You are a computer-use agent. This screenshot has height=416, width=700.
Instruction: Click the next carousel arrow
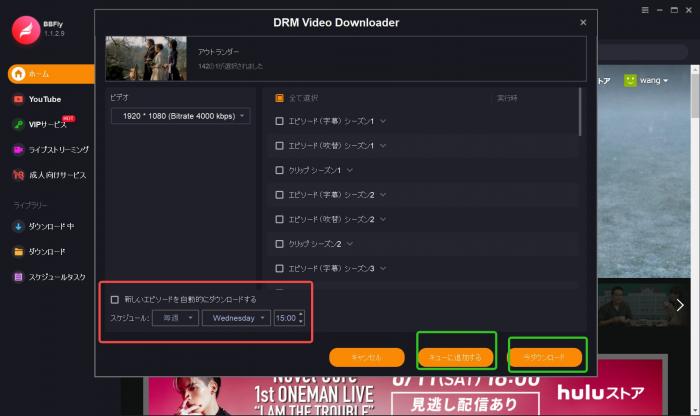(x=679, y=305)
